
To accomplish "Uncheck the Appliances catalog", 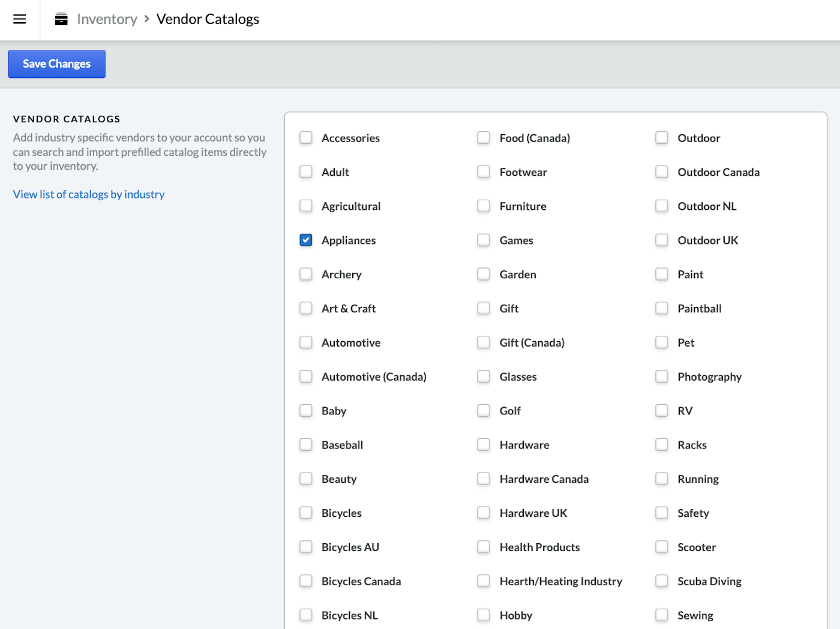I will (305, 240).
